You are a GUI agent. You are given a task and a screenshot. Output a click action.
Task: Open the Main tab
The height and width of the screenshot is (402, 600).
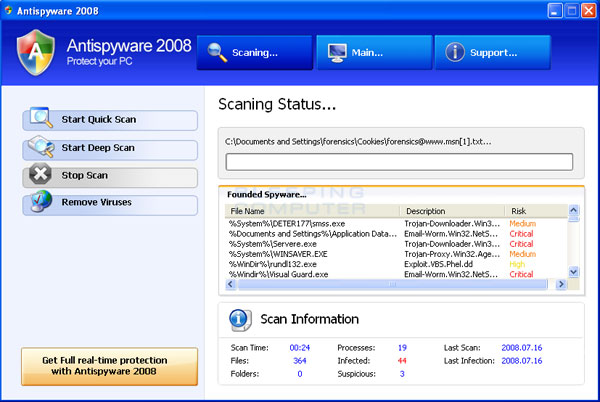pyautogui.click(x=374, y=52)
